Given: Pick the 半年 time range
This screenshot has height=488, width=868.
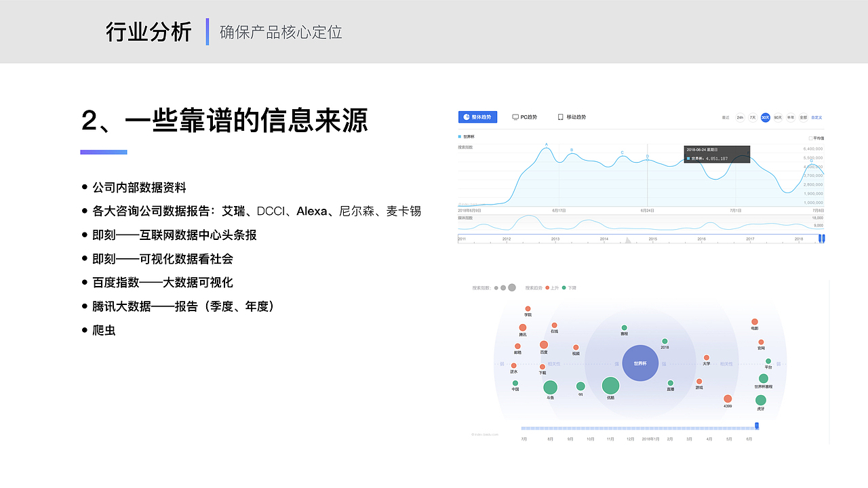Looking at the screenshot, I should tap(791, 117).
